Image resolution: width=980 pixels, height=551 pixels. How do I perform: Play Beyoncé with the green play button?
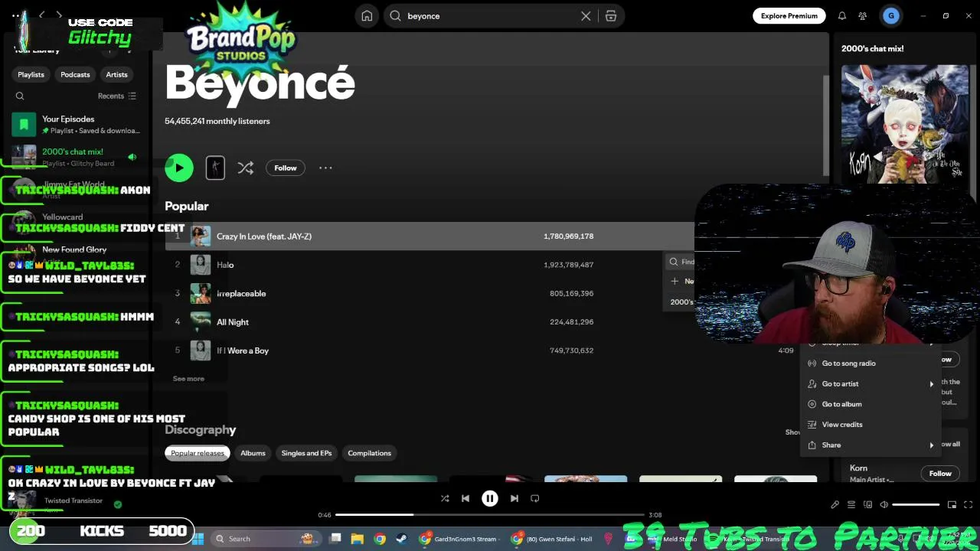click(x=179, y=168)
